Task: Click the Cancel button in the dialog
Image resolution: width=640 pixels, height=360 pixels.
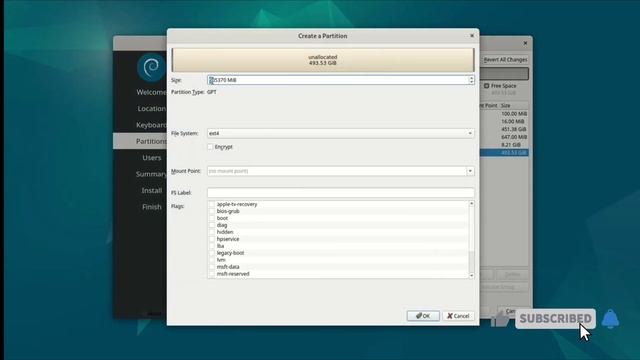Action: (458, 316)
